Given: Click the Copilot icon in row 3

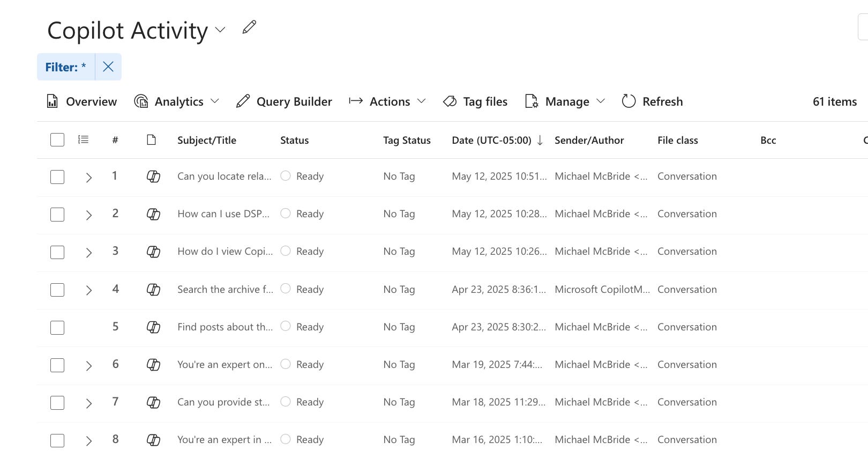Looking at the screenshot, I should point(154,252).
